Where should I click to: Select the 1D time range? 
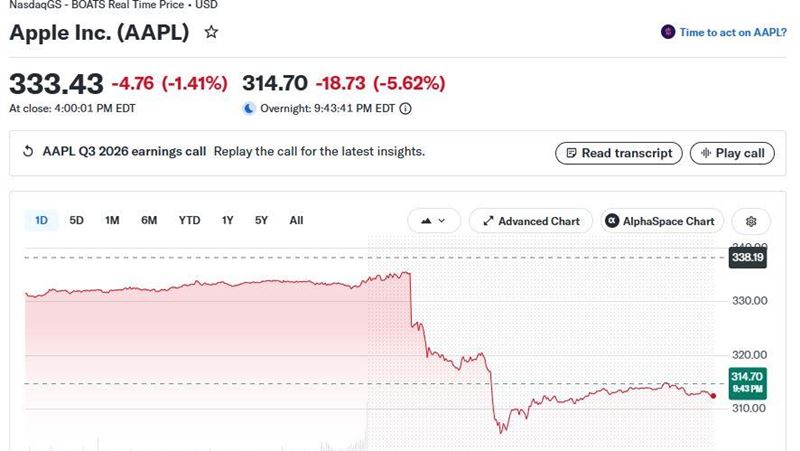coord(41,220)
